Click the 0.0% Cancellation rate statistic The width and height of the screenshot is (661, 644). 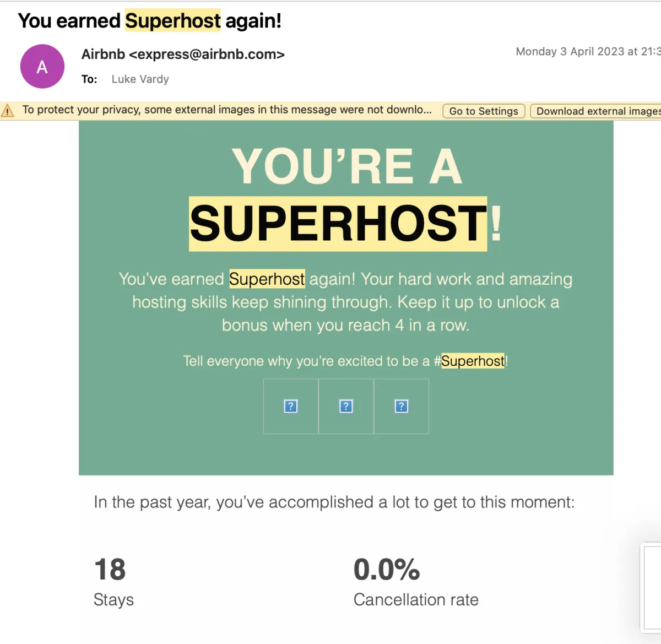(416, 581)
